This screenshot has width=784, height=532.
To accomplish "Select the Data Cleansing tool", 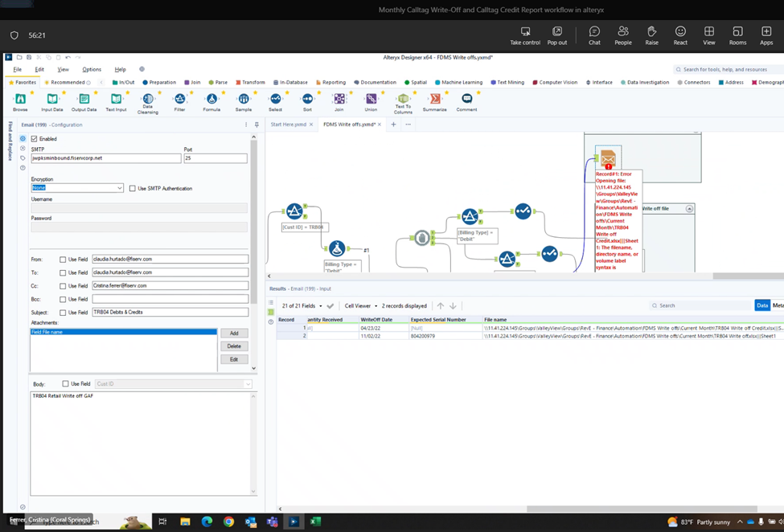I will tap(148, 100).
